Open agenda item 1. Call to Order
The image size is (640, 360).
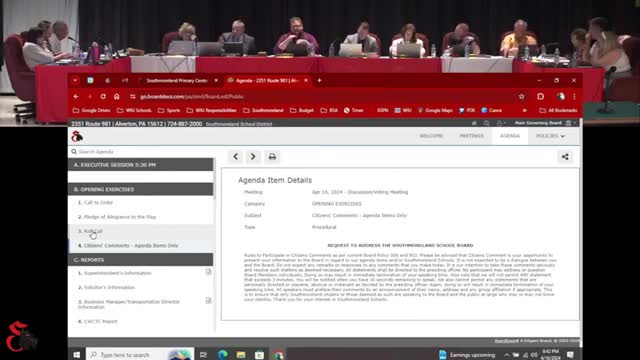(x=96, y=202)
